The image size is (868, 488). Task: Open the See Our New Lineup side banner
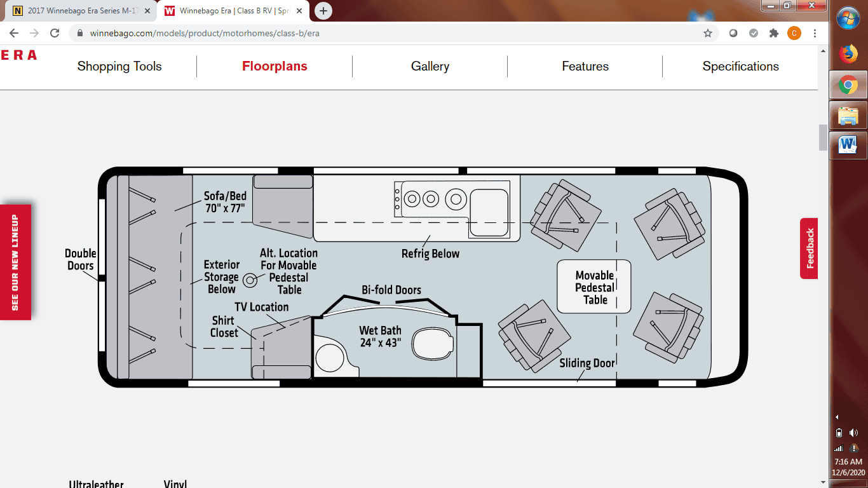(15, 262)
